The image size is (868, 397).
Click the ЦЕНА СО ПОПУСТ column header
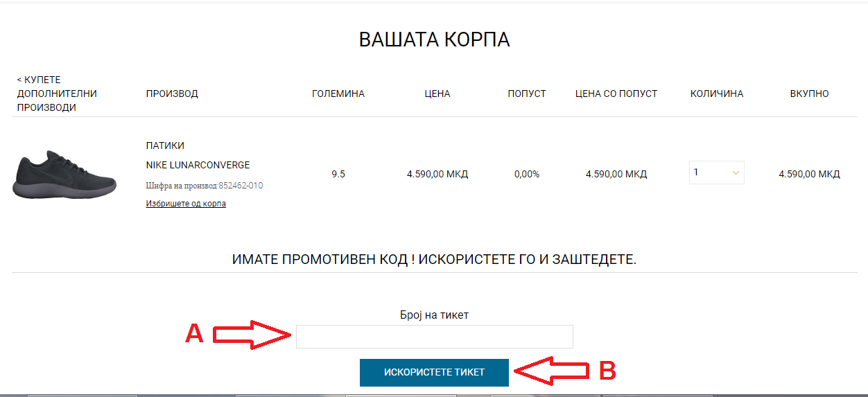click(616, 94)
